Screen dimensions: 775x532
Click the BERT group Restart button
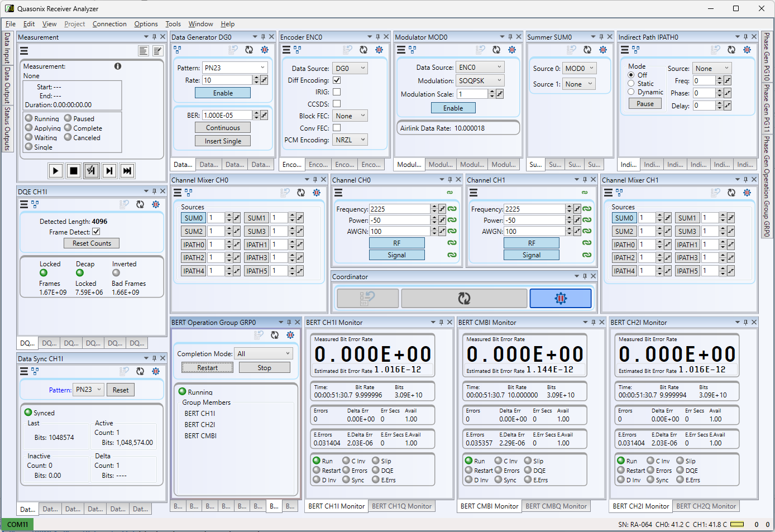pyautogui.click(x=207, y=367)
